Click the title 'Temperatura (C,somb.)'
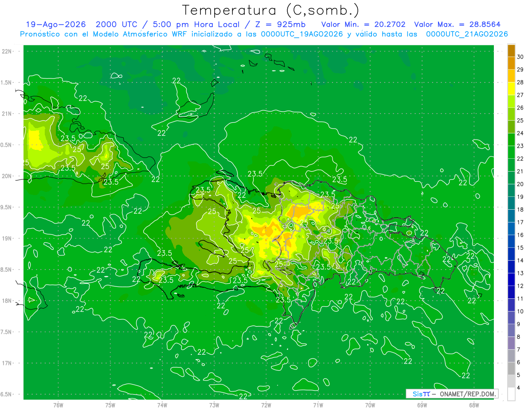532x411 pixels. pyautogui.click(x=270, y=10)
